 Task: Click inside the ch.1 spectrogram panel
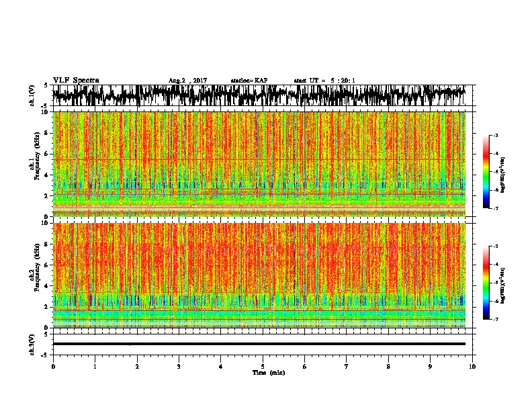coord(259,164)
